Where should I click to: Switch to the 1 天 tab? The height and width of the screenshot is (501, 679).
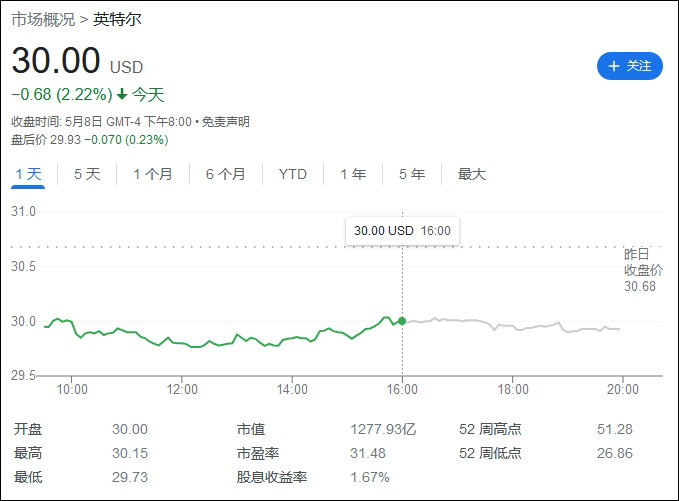[x=28, y=175]
